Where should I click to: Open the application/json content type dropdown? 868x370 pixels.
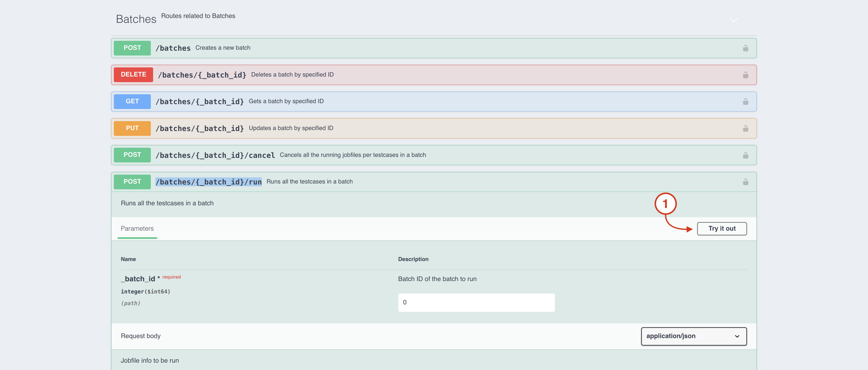point(693,336)
